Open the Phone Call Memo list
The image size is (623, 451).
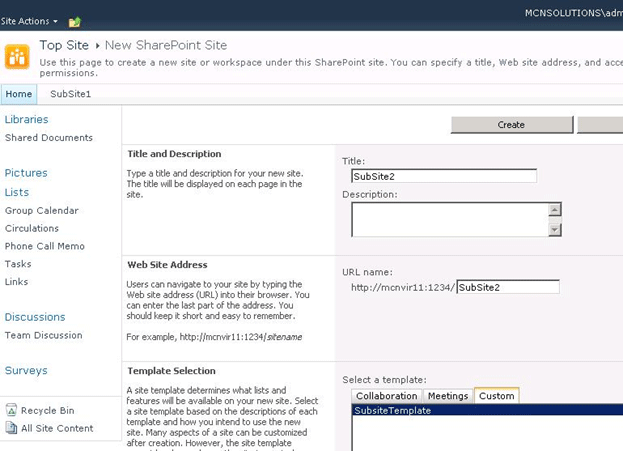click(44, 246)
